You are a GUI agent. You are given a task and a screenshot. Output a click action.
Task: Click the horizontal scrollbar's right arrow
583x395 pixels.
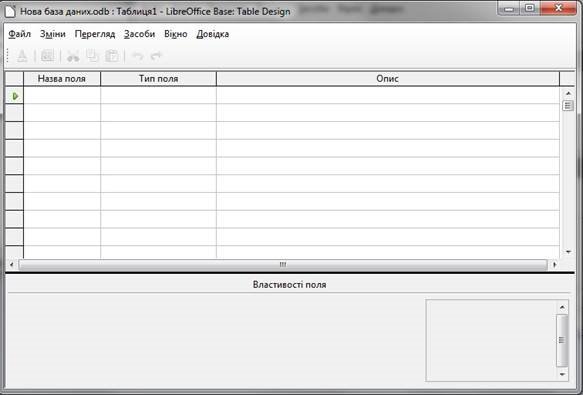coord(554,264)
